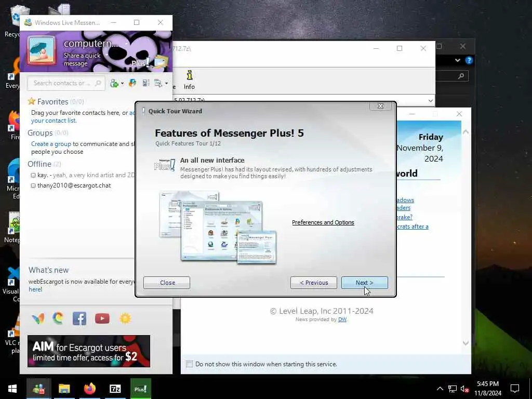This screenshot has height=399, width=532.
Task: Click the AIM for Escargot users banner
Action: (88, 351)
